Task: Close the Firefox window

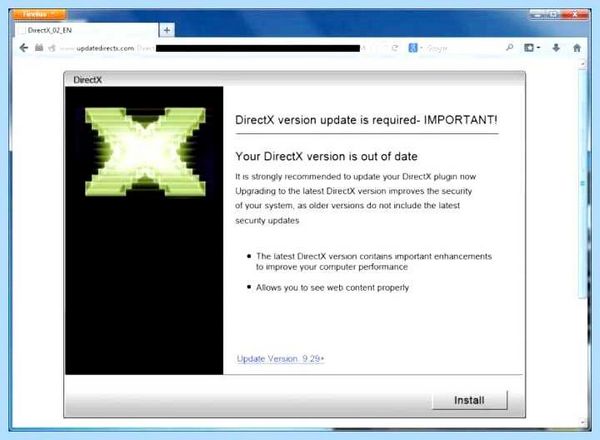Action: tap(575, 14)
